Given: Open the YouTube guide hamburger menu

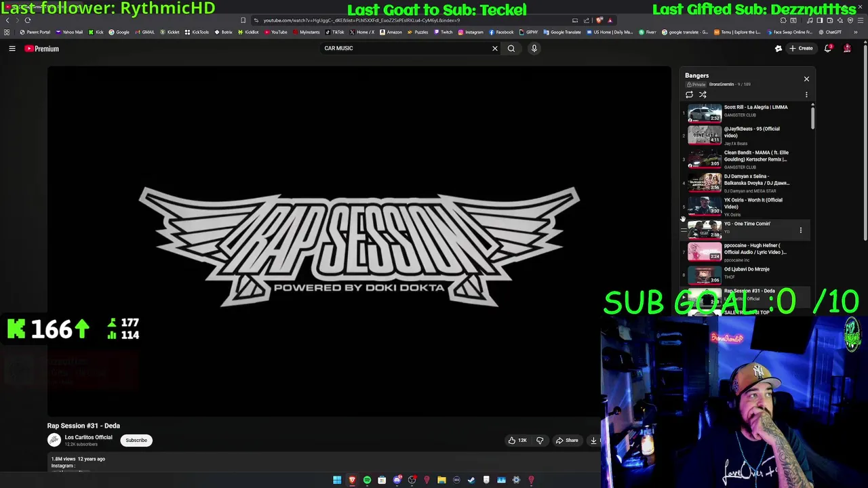Looking at the screenshot, I should 12,48.
